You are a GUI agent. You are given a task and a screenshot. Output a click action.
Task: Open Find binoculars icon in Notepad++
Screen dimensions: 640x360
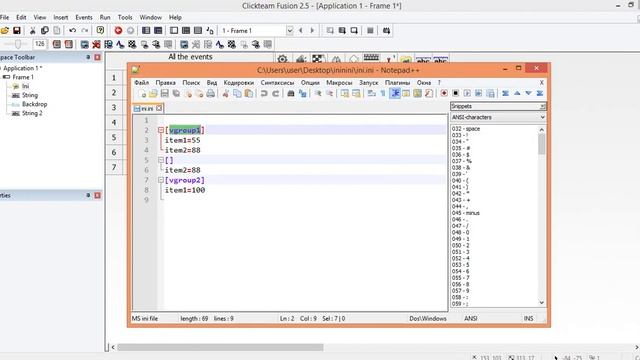coord(291,94)
